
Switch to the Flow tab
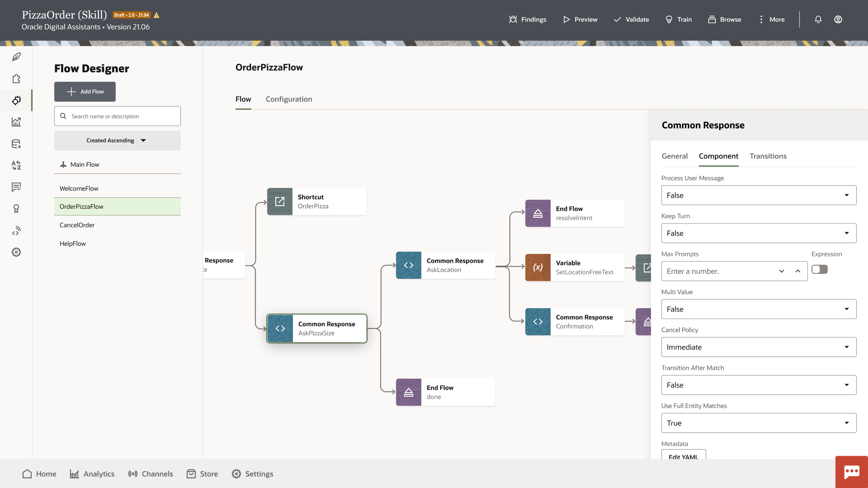click(243, 99)
